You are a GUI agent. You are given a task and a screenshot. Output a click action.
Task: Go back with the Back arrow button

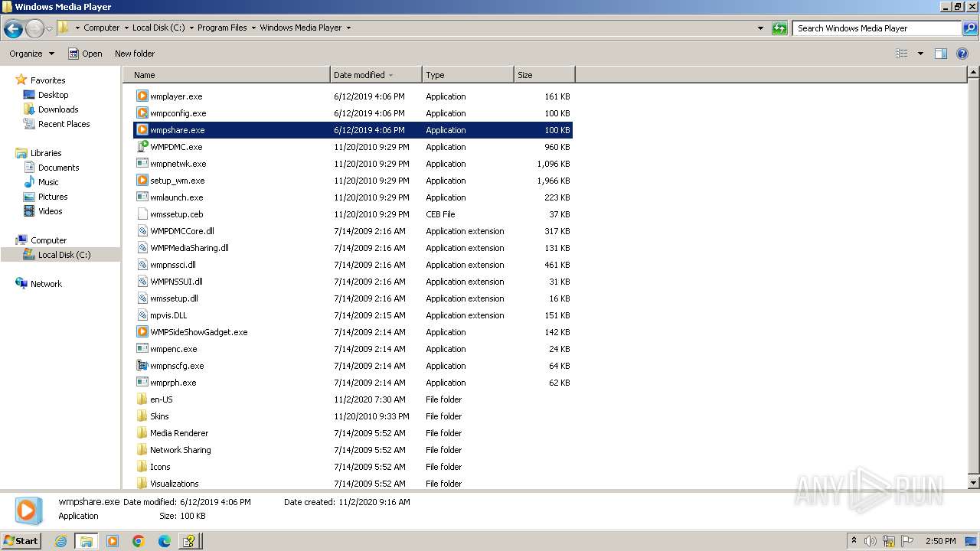point(13,28)
